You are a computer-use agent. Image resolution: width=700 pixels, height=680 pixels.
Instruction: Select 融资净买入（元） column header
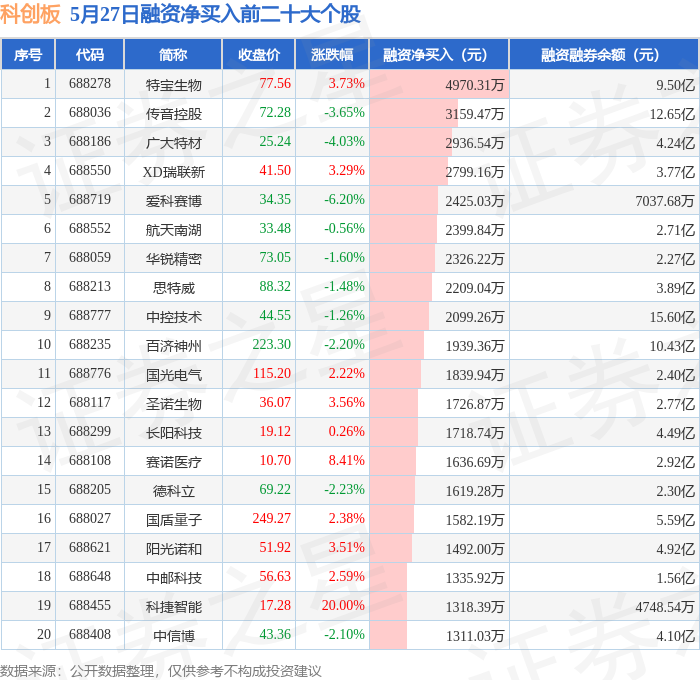(439, 54)
